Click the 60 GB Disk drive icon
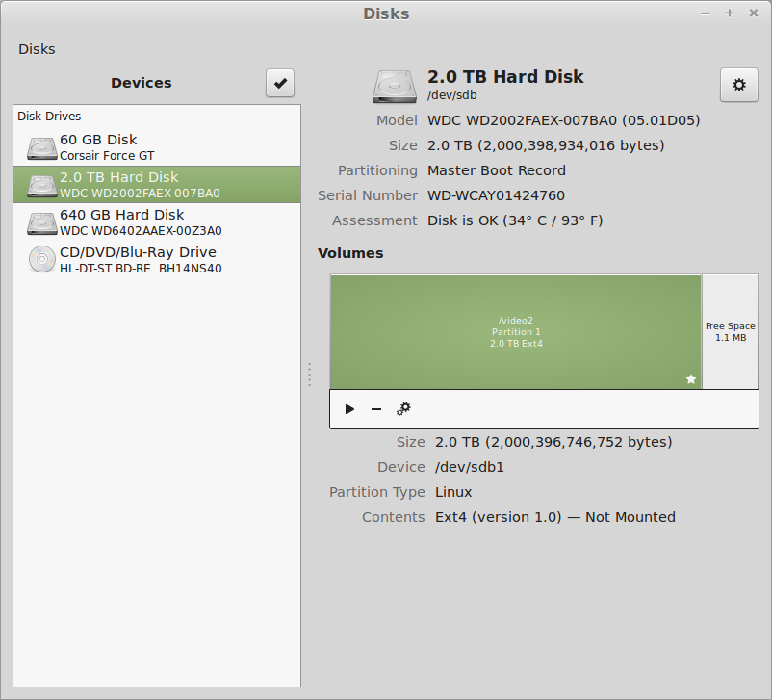The width and height of the screenshot is (772, 700). 42,147
